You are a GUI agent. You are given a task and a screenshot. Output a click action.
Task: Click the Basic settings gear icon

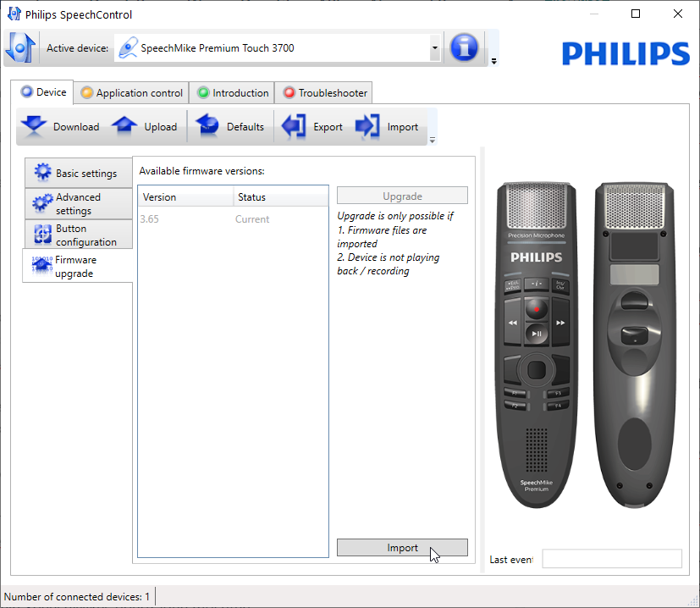pyautogui.click(x=43, y=172)
